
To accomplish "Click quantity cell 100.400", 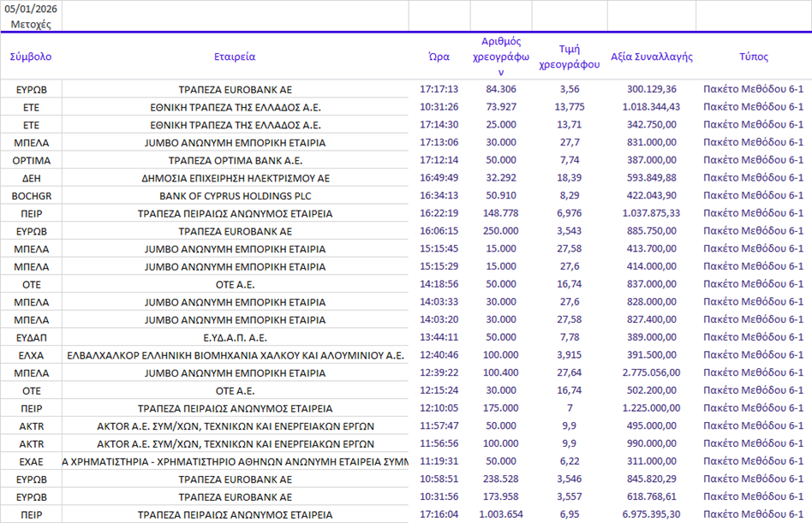I will tap(501, 372).
